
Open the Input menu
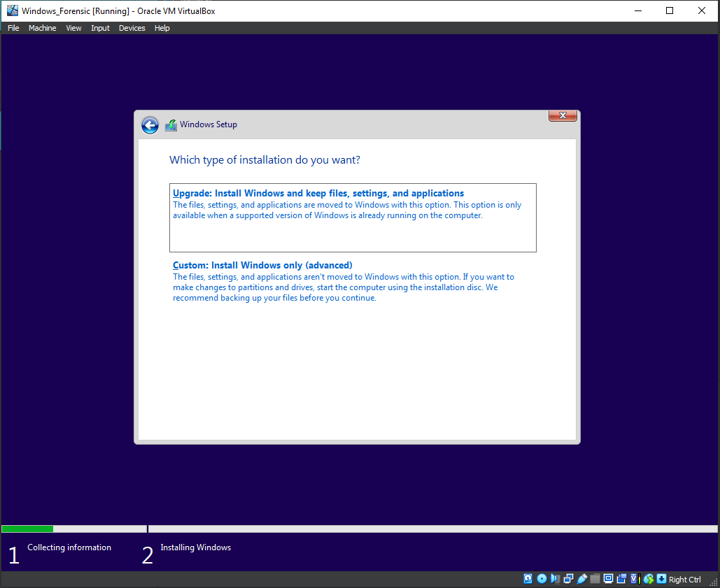coord(100,28)
